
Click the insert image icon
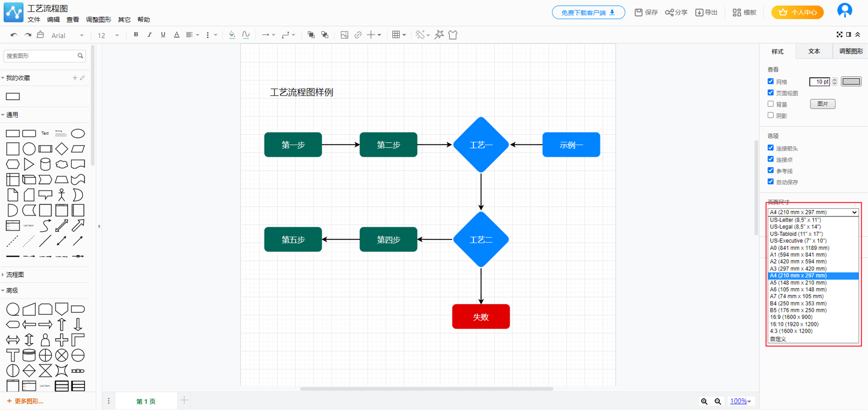pos(344,35)
